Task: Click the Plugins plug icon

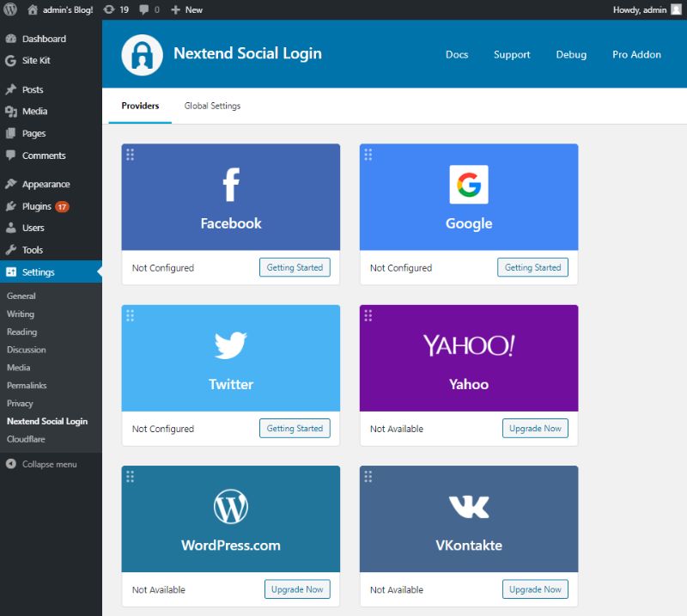Action: pyautogui.click(x=11, y=206)
